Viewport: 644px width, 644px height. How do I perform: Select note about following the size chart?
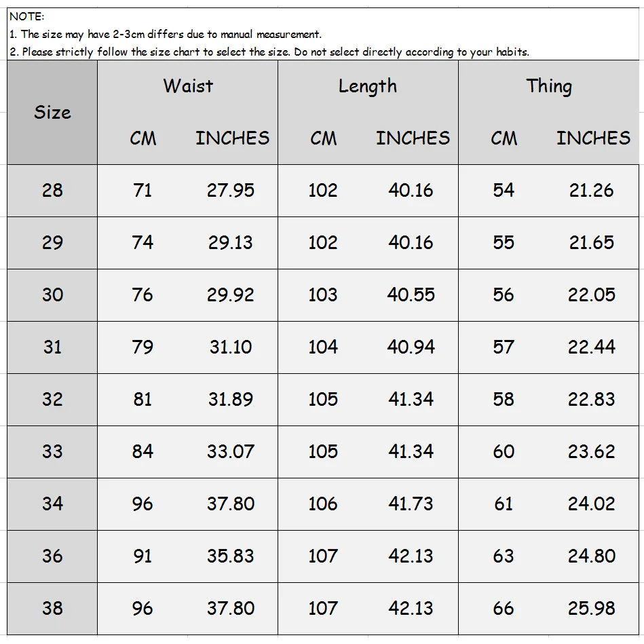[269, 52]
